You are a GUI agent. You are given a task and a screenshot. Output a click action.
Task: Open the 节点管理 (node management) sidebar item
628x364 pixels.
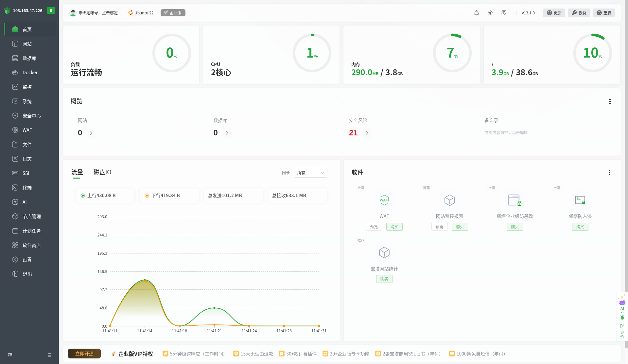point(29,217)
